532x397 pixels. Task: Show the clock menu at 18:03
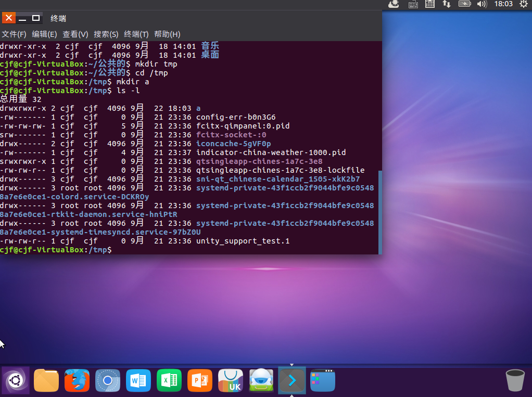[x=503, y=4]
